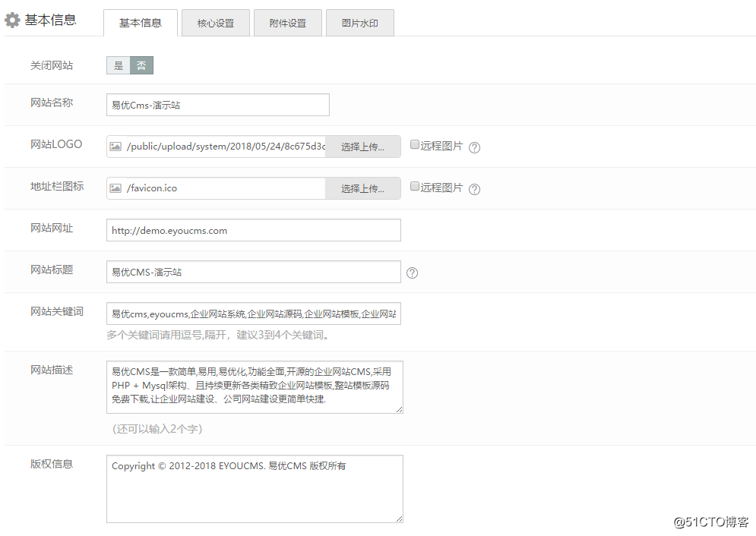Click the 地址栏图标 label

click(x=57, y=186)
